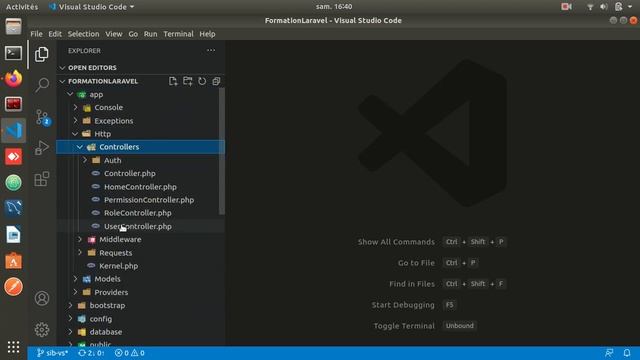This screenshot has height=360, width=640.
Task: Open LibreOffice Writer from dock
Action: [13, 235]
